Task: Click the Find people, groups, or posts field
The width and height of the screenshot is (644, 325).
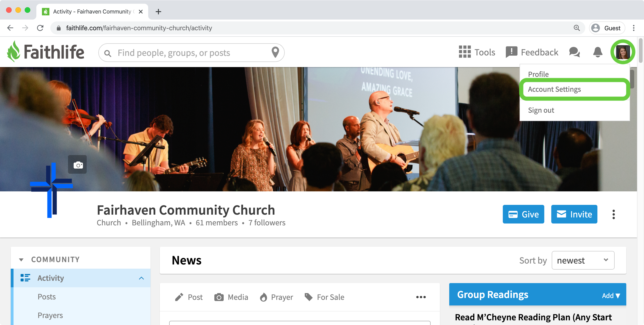Action: [x=191, y=53]
